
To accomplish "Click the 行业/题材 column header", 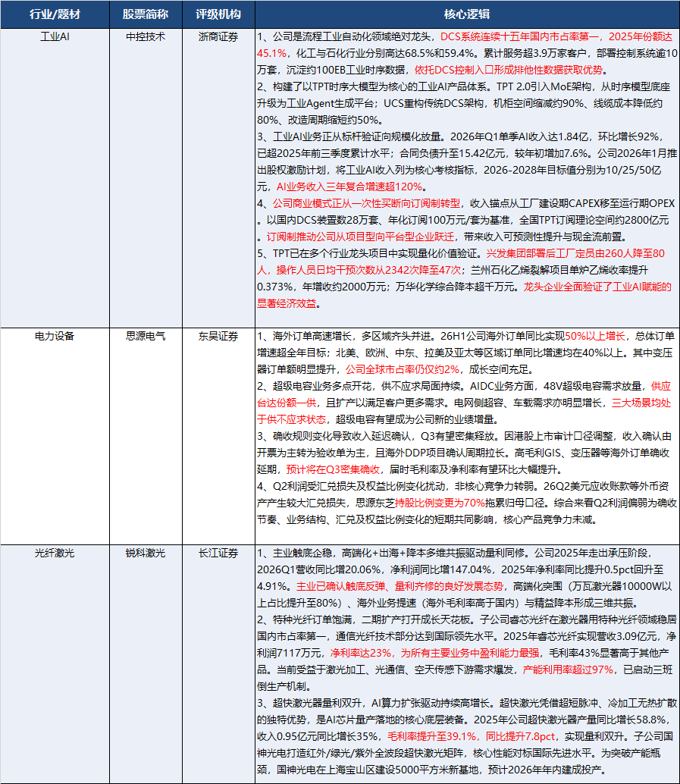I will [55, 14].
